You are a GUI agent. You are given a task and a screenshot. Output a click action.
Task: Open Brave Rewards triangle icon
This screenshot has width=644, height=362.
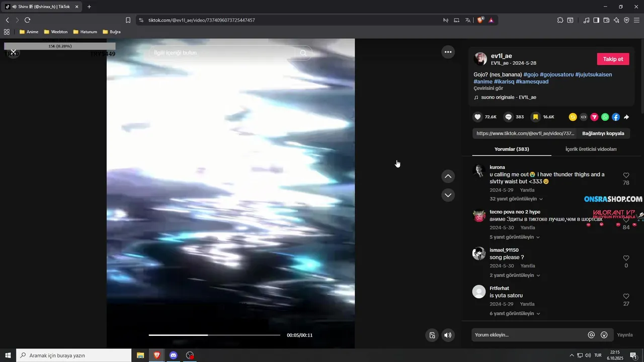click(491, 20)
